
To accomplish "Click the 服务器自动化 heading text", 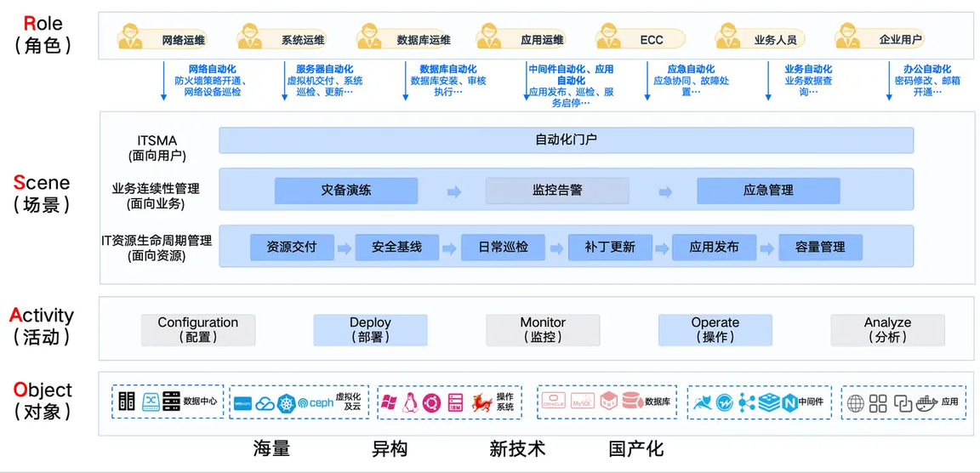I will tap(324, 70).
